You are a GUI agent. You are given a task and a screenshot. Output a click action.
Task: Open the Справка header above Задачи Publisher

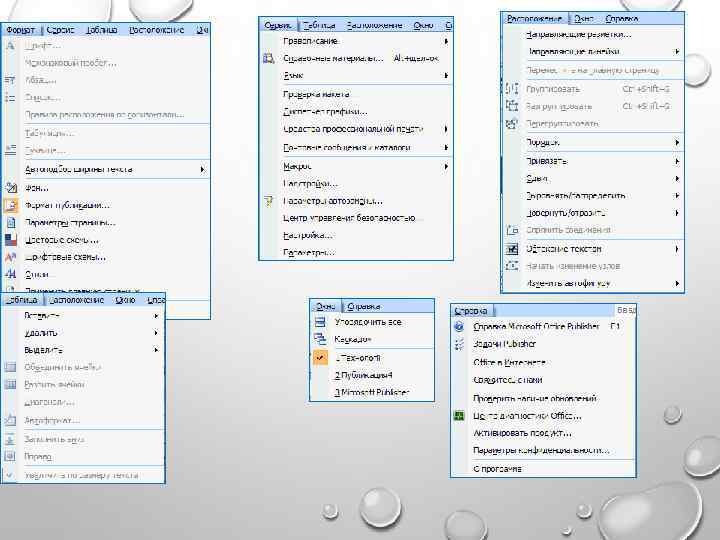coord(471,311)
